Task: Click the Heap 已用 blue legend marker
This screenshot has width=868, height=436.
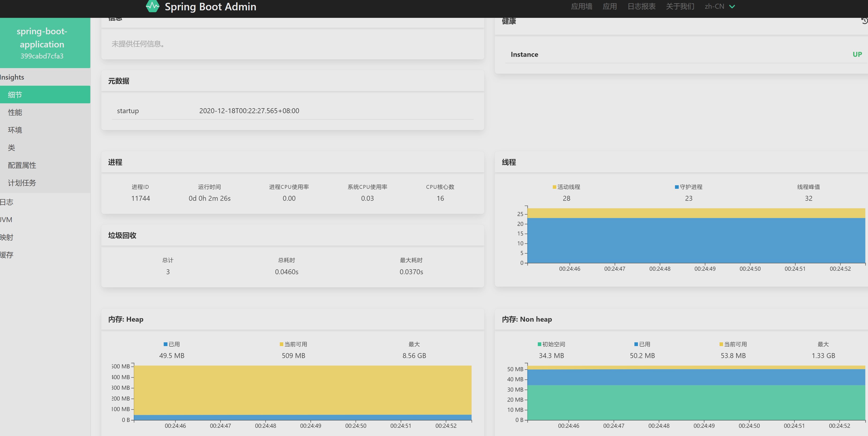Action: 165,344
